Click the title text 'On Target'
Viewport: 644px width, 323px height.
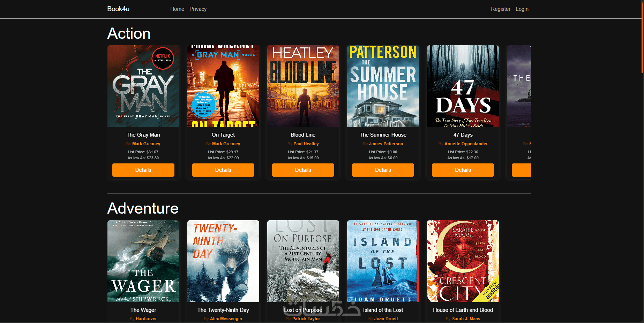[x=223, y=135]
